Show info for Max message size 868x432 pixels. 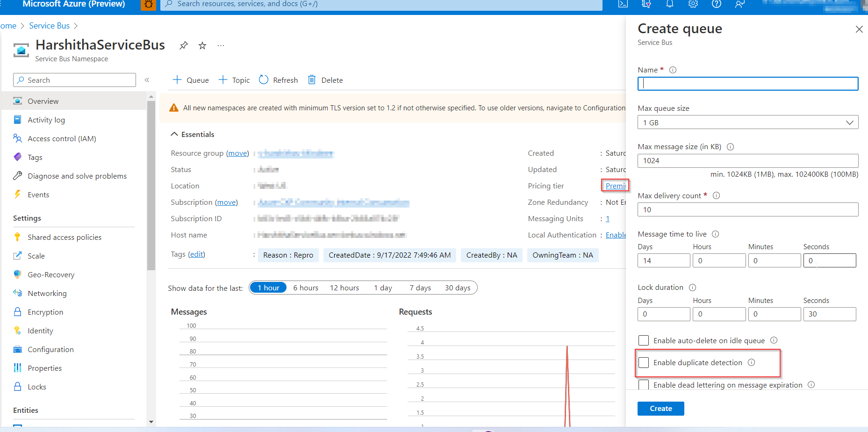point(731,147)
